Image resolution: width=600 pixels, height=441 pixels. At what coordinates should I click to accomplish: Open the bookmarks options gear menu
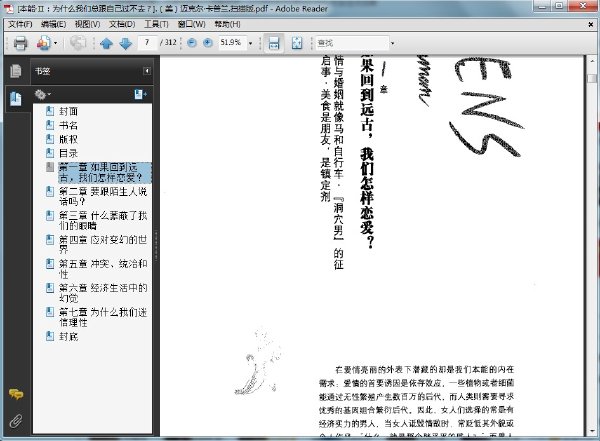coord(42,94)
